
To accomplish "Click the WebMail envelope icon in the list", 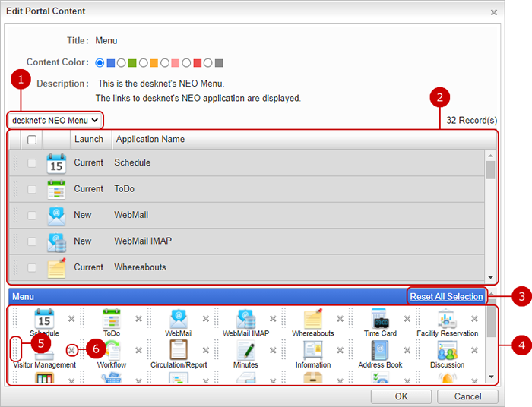I will tap(56, 216).
